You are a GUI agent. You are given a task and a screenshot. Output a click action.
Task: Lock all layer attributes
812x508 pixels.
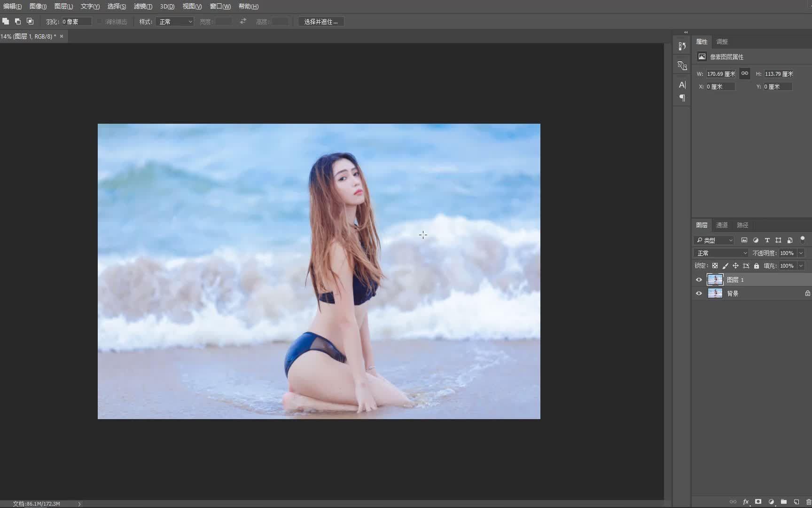pos(757,266)
